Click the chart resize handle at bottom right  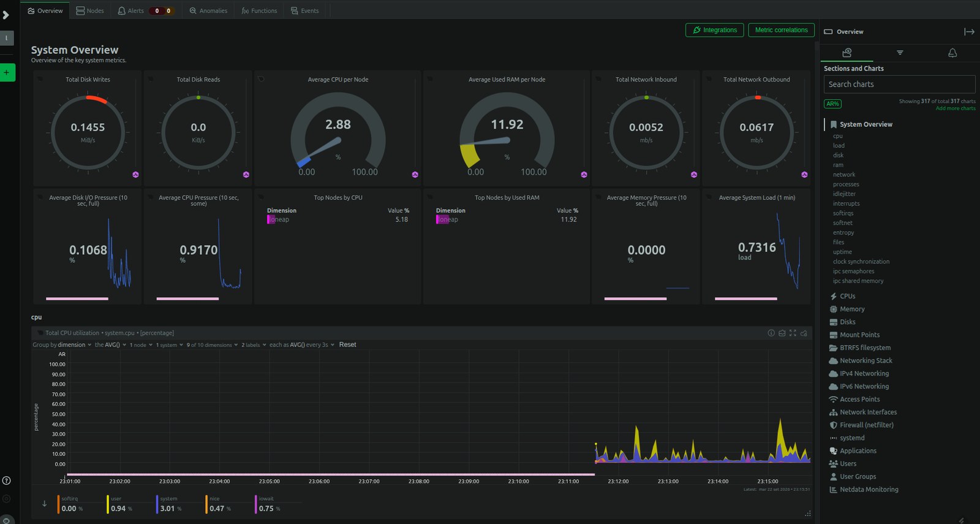[x=808, y=514]
